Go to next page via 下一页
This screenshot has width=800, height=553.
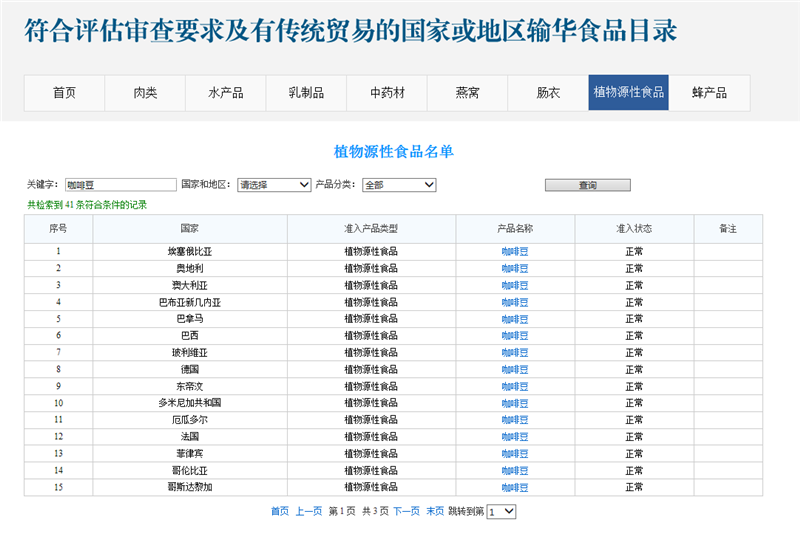point(406,511)
